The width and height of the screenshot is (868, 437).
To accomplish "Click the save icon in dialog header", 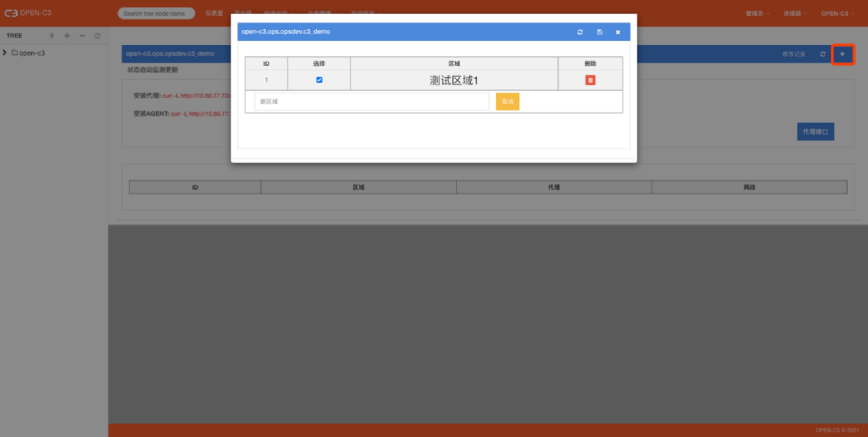I will point(599,32).
